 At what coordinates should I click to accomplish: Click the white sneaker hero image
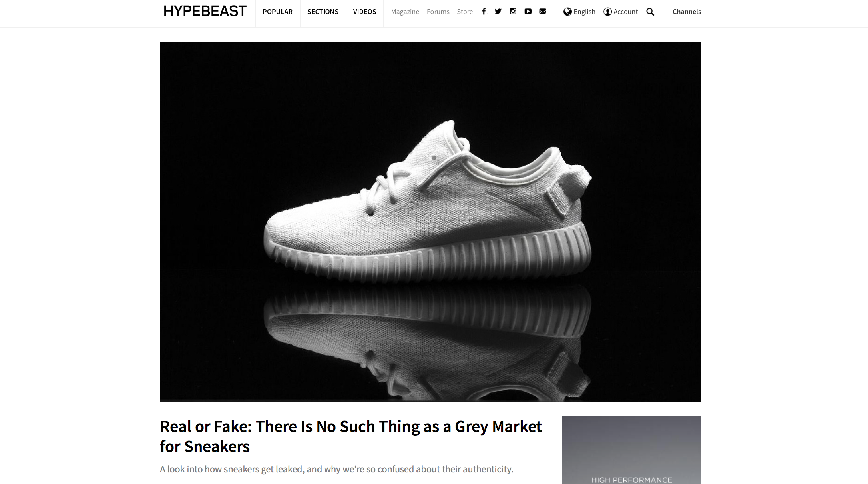(x=430, y=222)
